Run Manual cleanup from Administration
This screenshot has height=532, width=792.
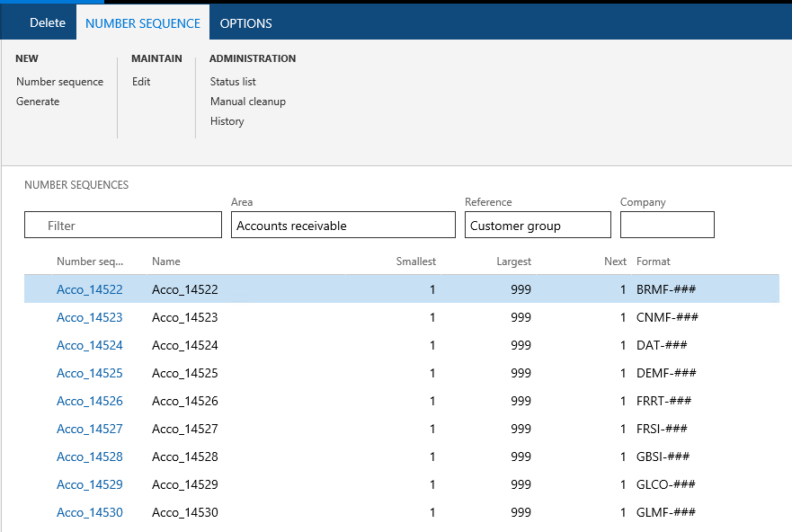247,102
